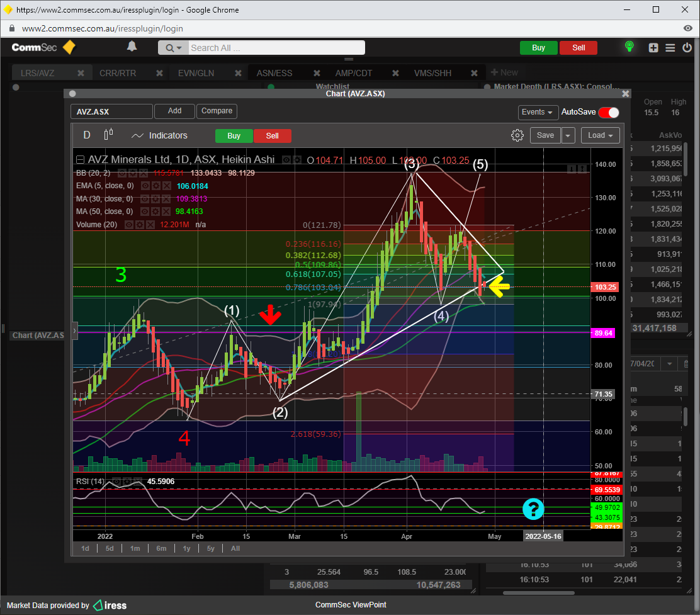This screenshot has width=700, height=615.
Task: Toggle the AutoSave switch
Action: click(x=609, y=113)
